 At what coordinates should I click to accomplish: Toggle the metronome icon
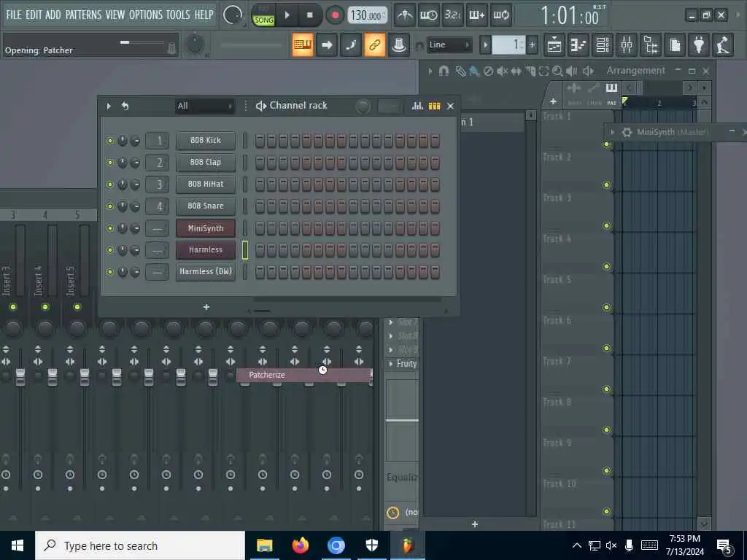tap(405, 15)
